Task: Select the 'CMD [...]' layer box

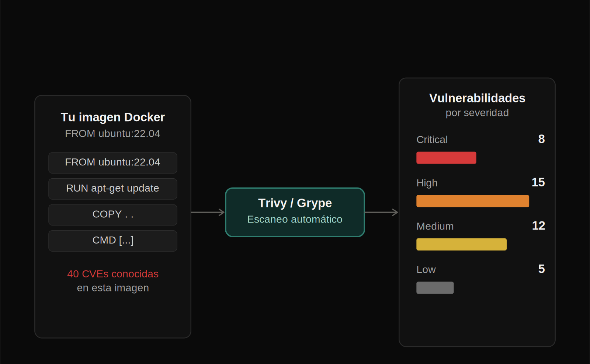Action: 113,241
